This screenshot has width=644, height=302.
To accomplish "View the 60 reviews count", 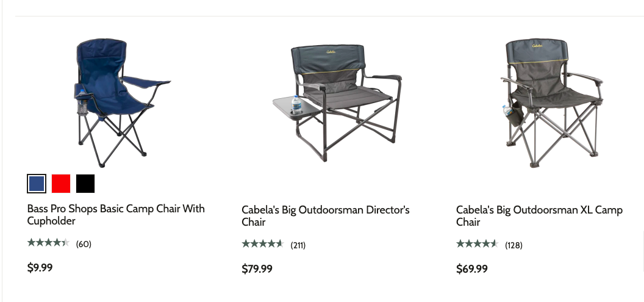I will tap(84, 244).
